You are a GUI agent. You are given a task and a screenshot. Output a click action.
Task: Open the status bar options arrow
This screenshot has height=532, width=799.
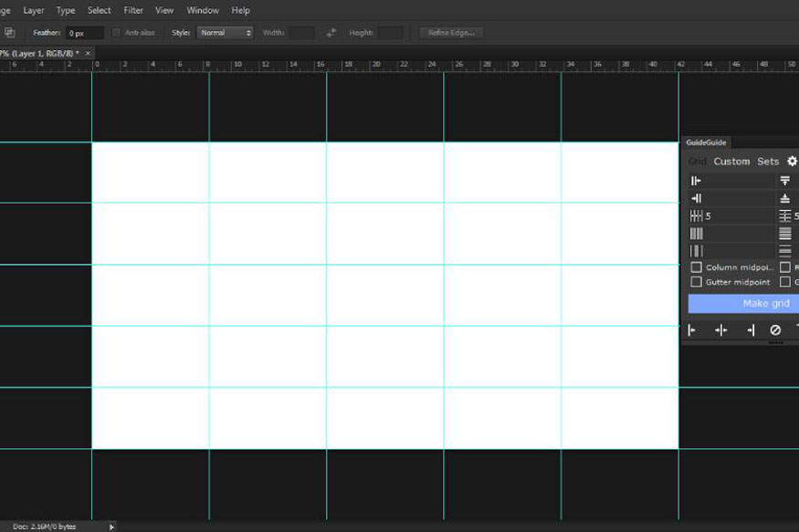pos(110,527)
